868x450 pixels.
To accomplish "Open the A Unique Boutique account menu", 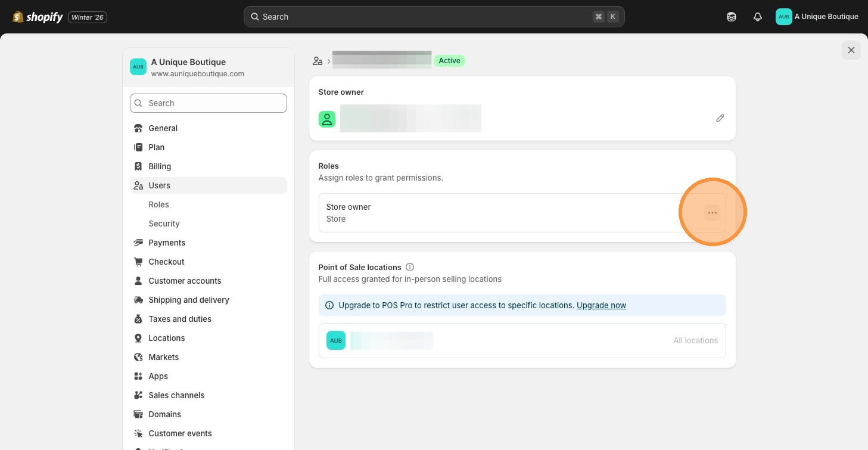I will (817, 17).
